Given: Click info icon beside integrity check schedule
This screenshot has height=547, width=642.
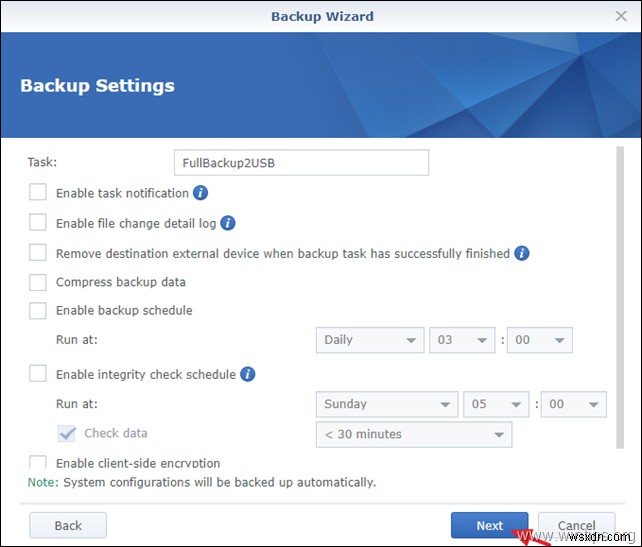Looking at the screenshot, I should pos(247,374).
